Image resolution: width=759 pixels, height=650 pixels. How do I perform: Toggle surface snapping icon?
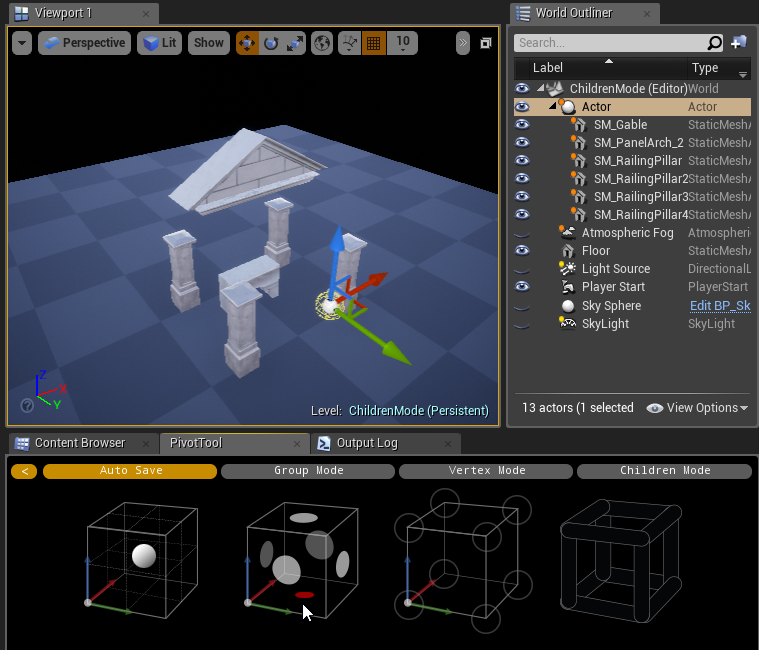[349, 43]
